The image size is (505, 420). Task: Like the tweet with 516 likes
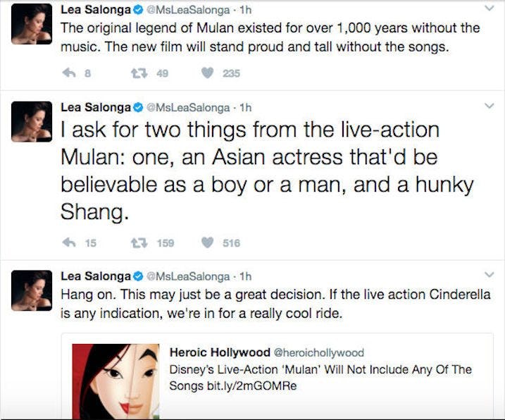208,243
